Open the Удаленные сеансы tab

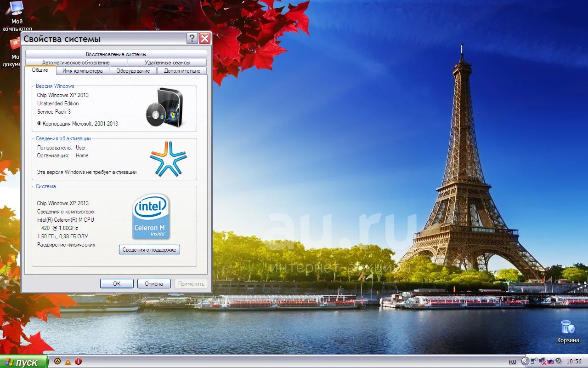(167, 62)
